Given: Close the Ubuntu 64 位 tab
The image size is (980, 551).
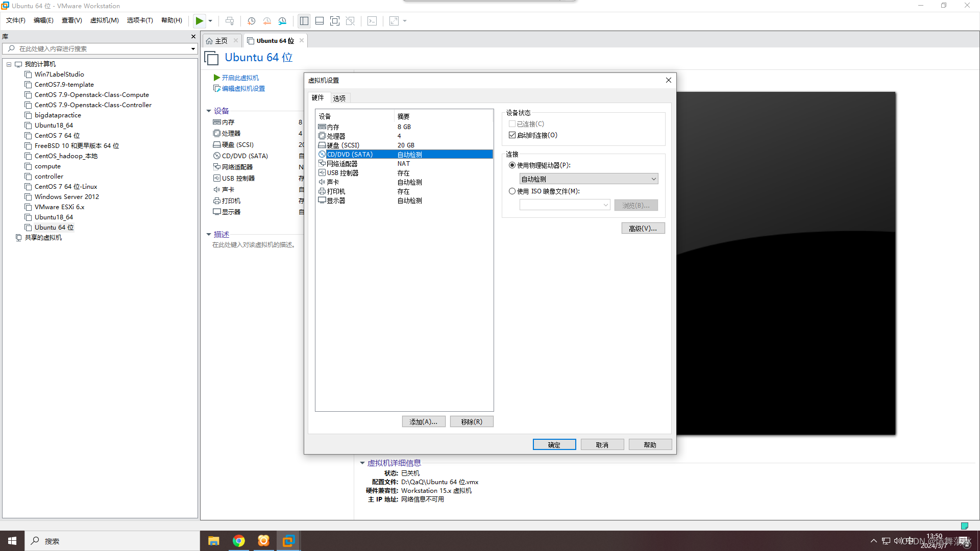Looking at the screenshot, I should pos(302,40).
